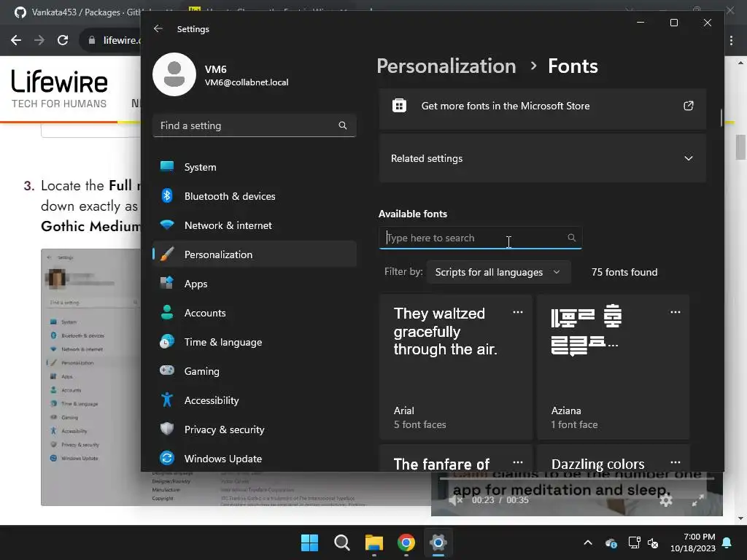The image size is (747, 560).
Task: Open taskbar Search magnifier
Action: click(x=341, y=542)
